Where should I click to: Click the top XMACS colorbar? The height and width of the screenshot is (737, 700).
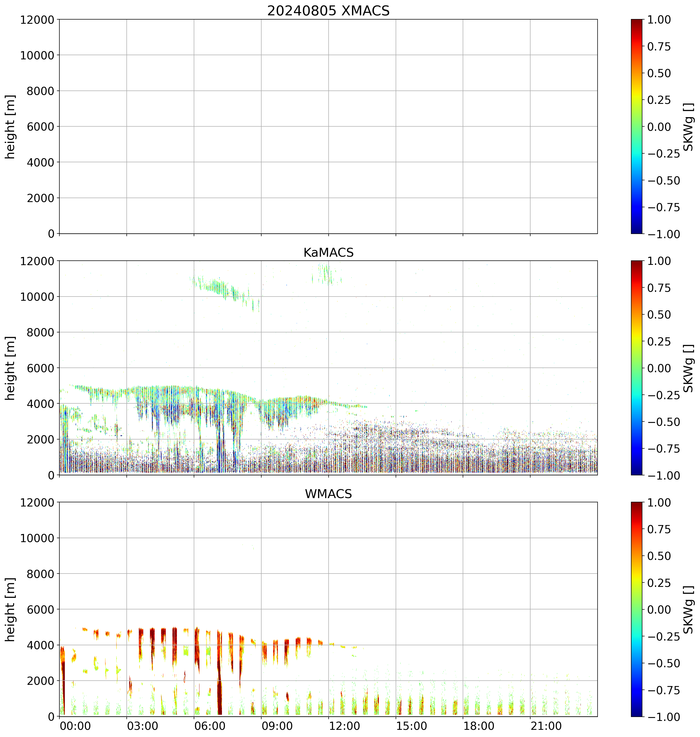tap(637, 126)
